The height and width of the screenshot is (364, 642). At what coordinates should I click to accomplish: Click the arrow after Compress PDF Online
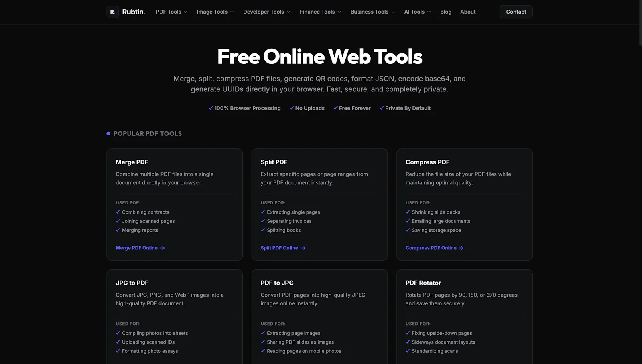click(x=461, y=248)
